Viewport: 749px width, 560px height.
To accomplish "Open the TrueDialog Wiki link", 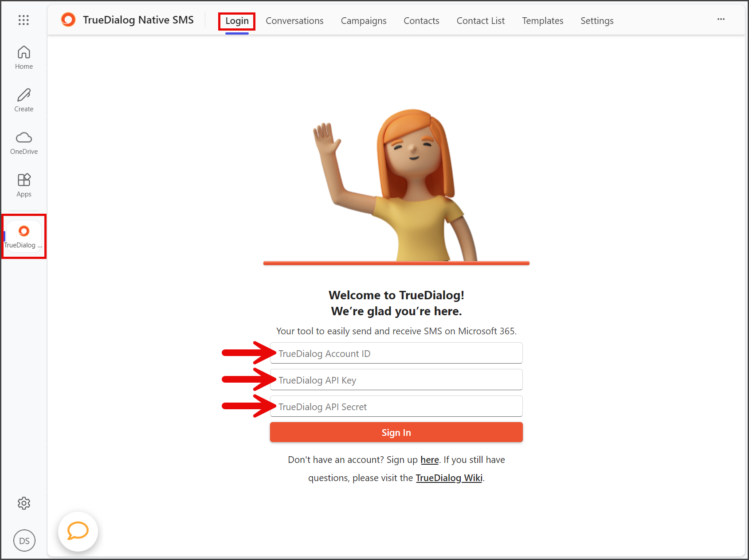I will (x=449, y=478).
